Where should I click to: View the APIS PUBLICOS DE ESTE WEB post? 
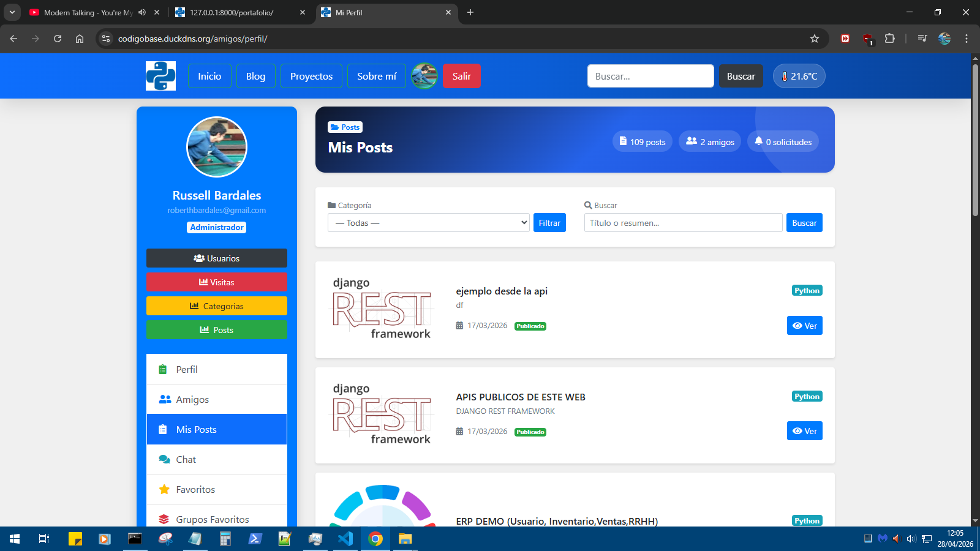point(805,431)
